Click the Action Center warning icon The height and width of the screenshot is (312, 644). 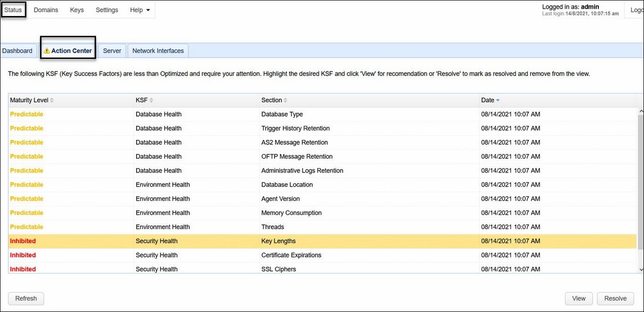click(x=47, y=51)
